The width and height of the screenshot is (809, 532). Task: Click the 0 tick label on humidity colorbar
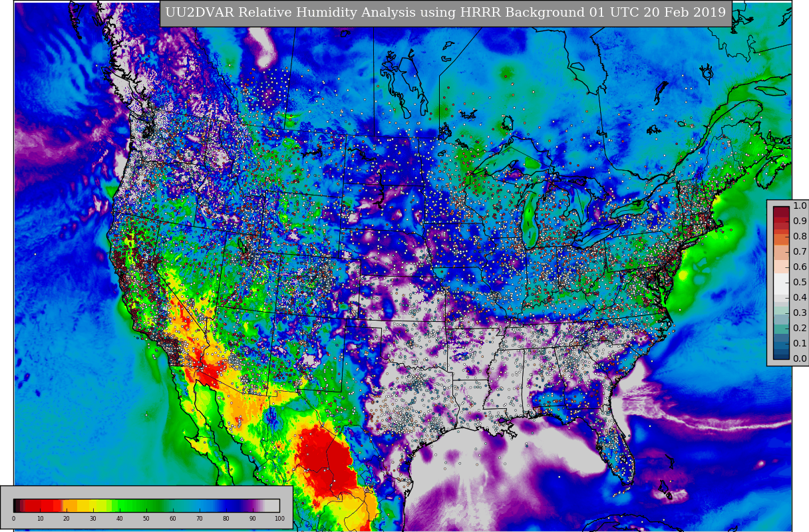point(13,519)
